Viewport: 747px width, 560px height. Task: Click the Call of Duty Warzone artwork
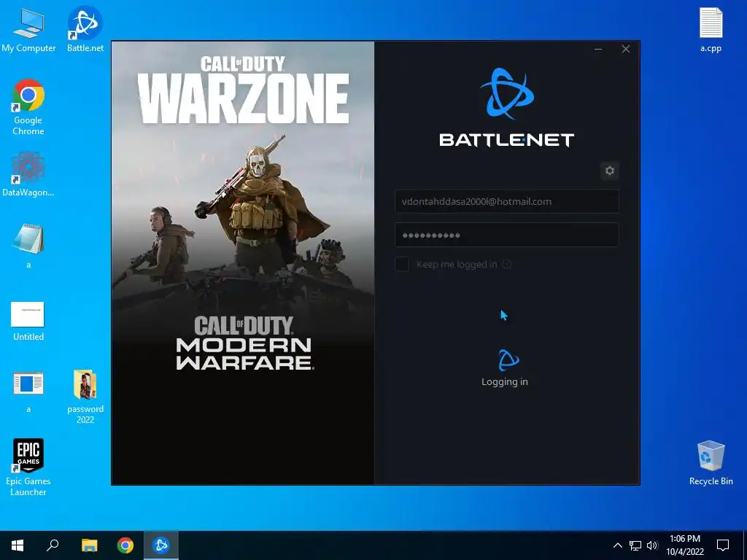[243, 262]
